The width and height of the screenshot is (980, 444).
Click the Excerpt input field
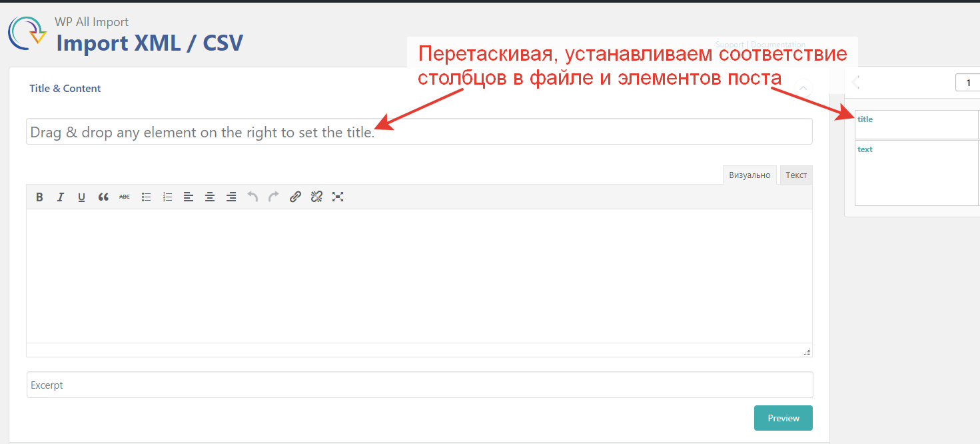[x=420, y=385]
